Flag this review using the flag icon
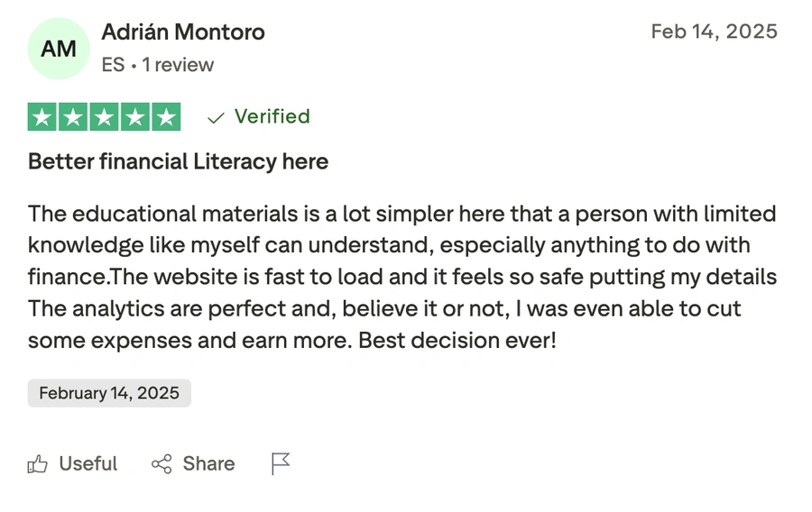Viewport: 812px width, 512px height. tap(281, 464)
